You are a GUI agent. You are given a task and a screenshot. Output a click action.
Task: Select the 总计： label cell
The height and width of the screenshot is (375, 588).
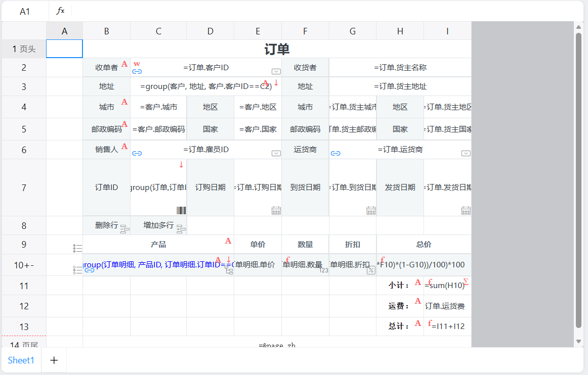[400, 326]
